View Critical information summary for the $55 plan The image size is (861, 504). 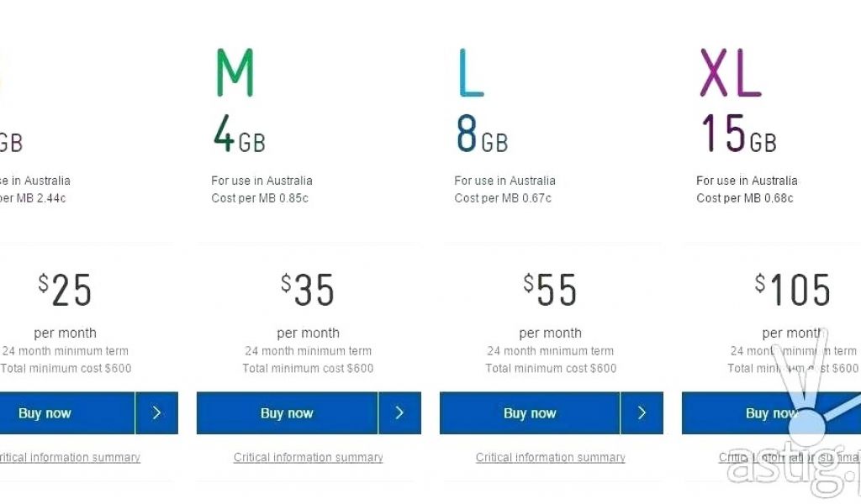pyautogui.click(x=551, y=458)
